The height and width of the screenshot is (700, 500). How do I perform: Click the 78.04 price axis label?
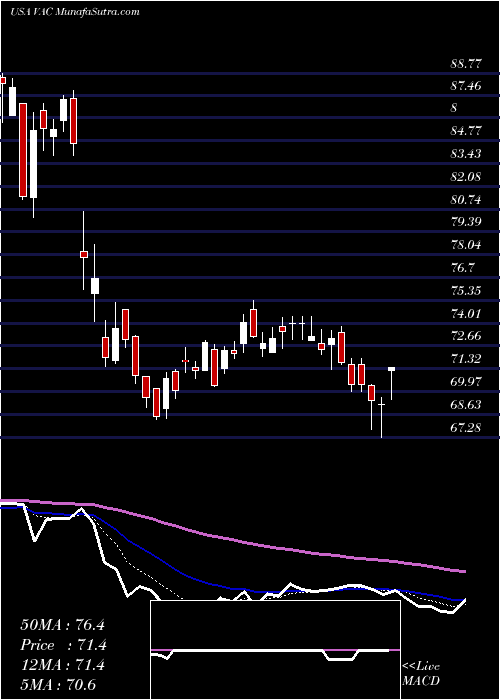pos(466,245)
